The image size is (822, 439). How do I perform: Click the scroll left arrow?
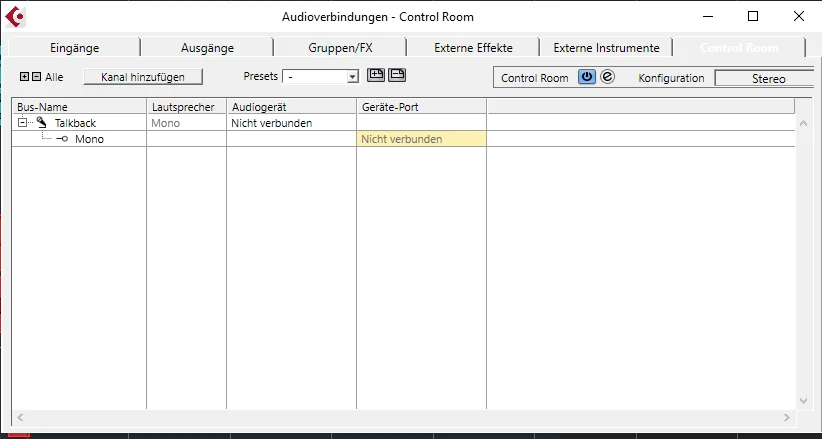[x=20, y=417]
